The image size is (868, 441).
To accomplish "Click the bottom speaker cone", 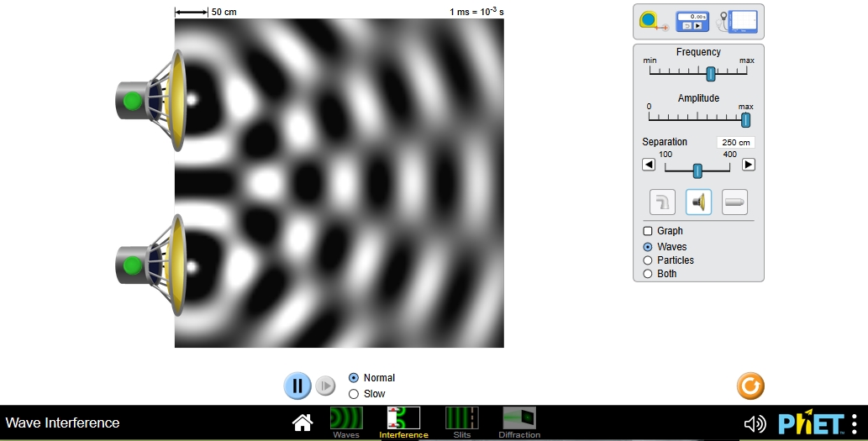I will (177, 265).
